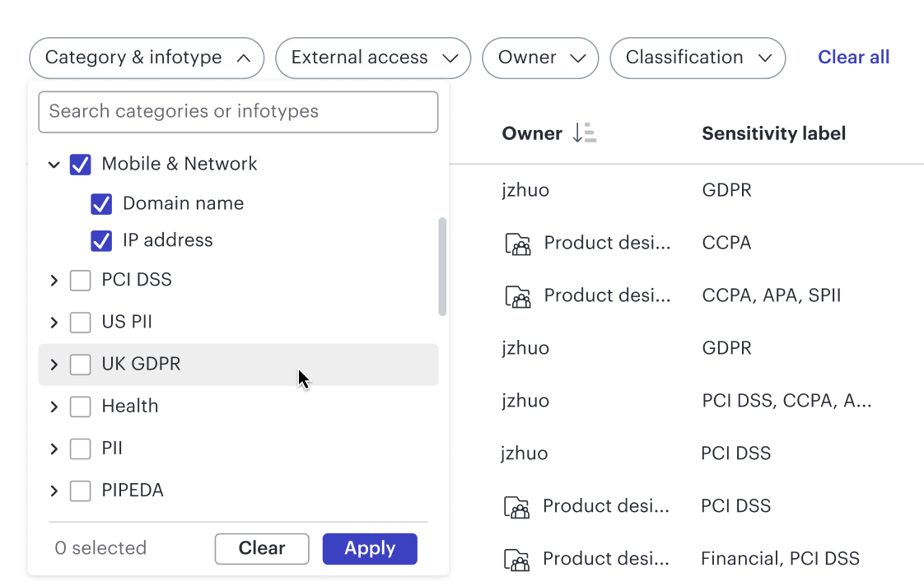
Task: Uncheck the Domain name checkbox
Action: (x=101, y=204)
